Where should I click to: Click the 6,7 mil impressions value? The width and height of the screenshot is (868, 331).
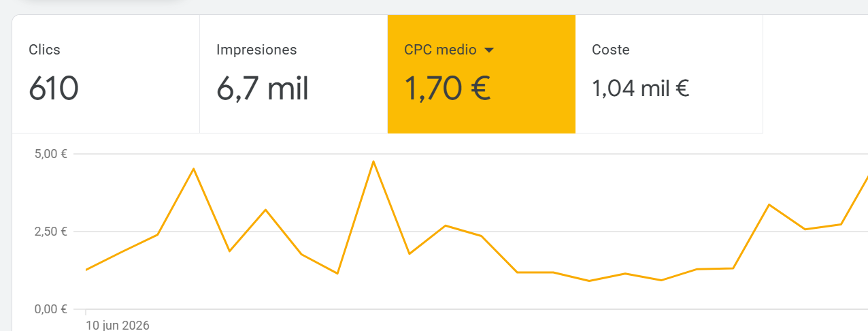point(263,89)
